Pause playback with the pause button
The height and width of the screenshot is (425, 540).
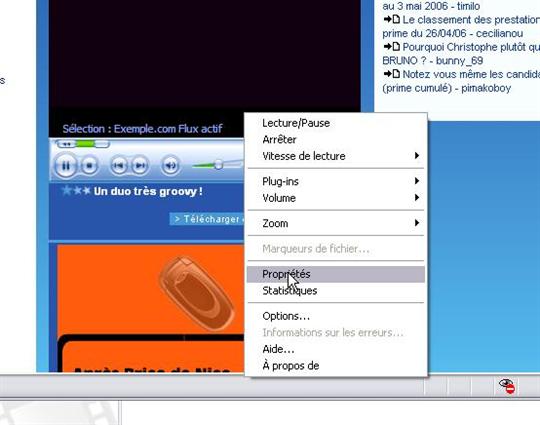point(65,166)
